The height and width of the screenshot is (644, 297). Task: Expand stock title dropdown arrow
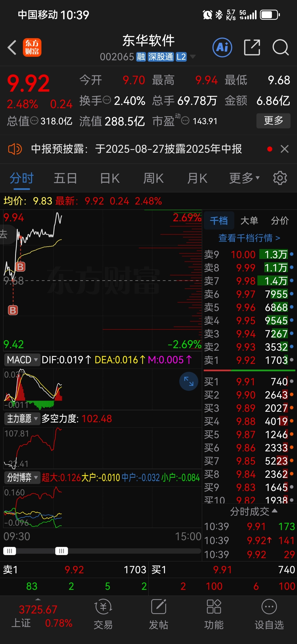pyautogui.click(x=193, y=57)
